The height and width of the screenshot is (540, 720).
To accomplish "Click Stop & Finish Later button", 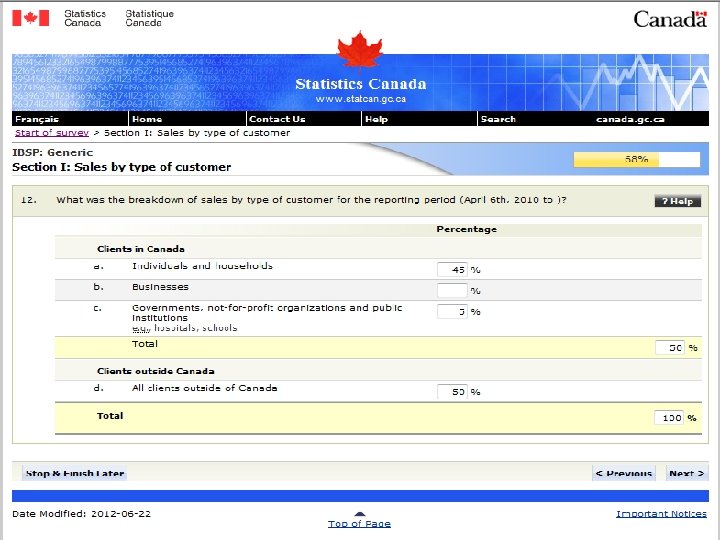I will click(x=74, y=473).
